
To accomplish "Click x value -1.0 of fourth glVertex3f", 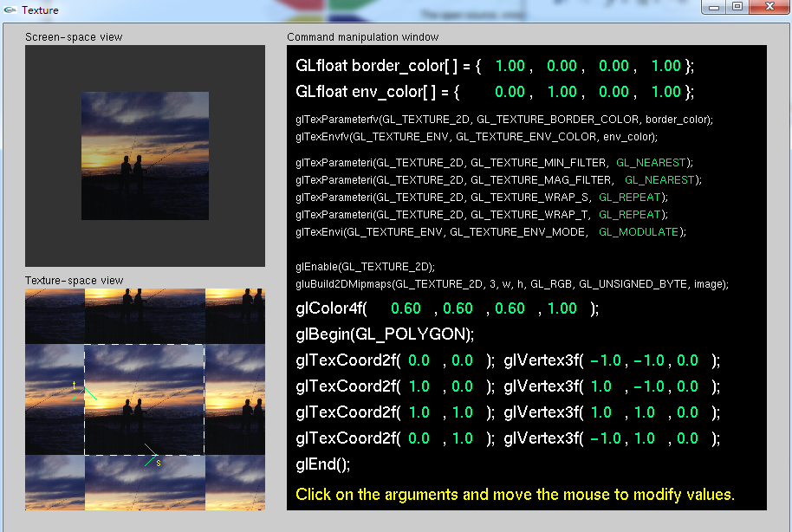I will 605,438.
